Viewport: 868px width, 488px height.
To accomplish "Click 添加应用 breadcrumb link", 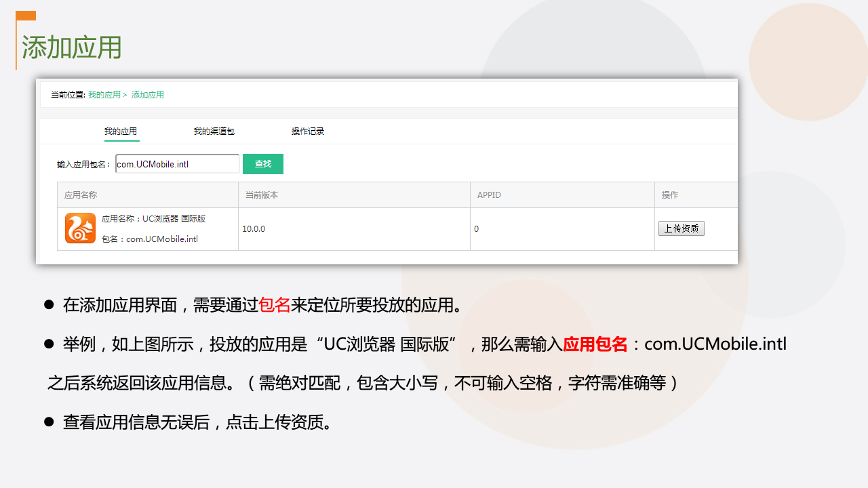I will [x=148, y=95].
